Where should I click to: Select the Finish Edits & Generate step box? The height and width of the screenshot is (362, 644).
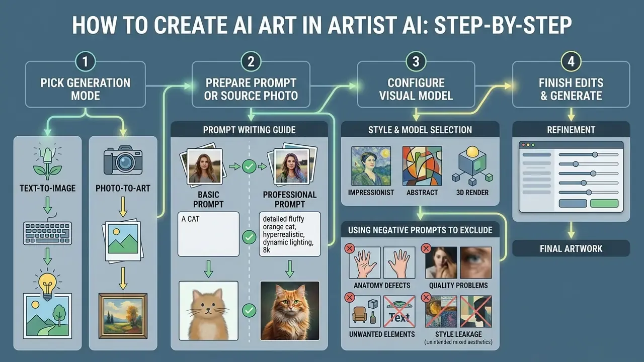point(571,84)
